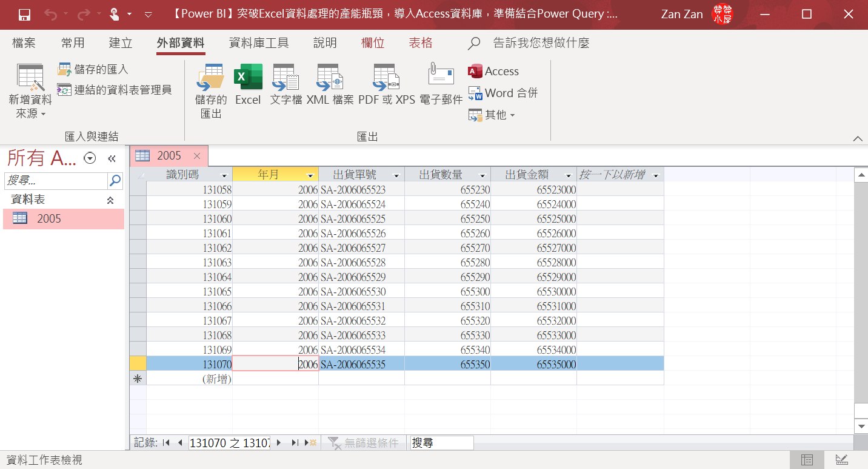Open the 識別碼 column filter dropdown
Viewport: 868px width, 469px height.
coord(224,175)
